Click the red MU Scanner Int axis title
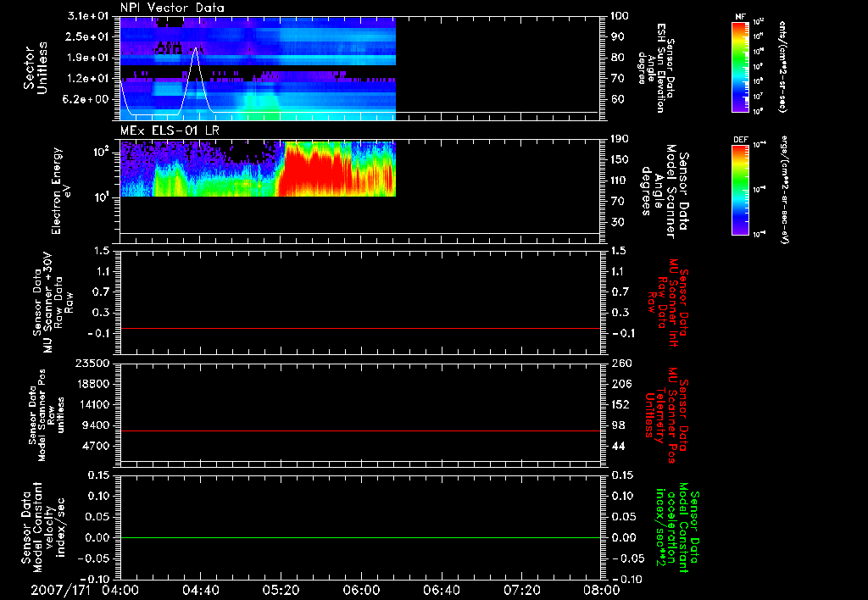The height and width of the screenshot is (600, 868). 669,303
